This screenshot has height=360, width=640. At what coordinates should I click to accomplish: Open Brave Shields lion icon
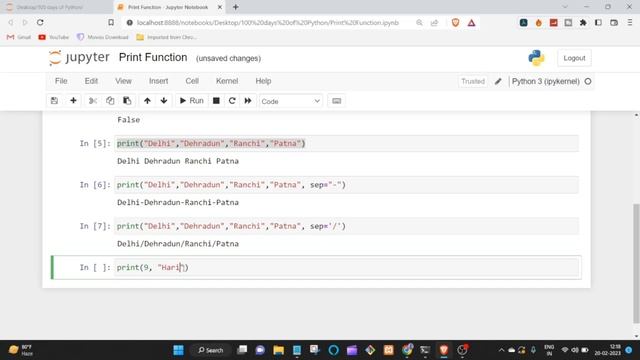pyautogui.click(x=456, y=23)
